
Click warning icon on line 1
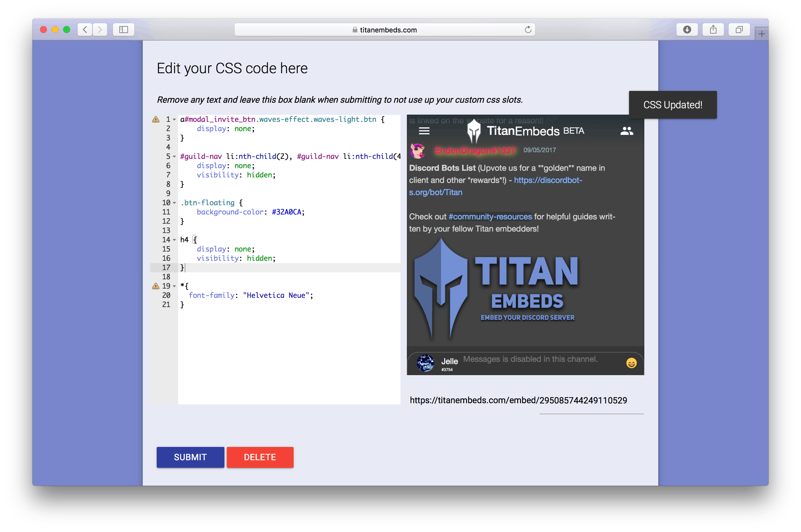coord(156,120)
